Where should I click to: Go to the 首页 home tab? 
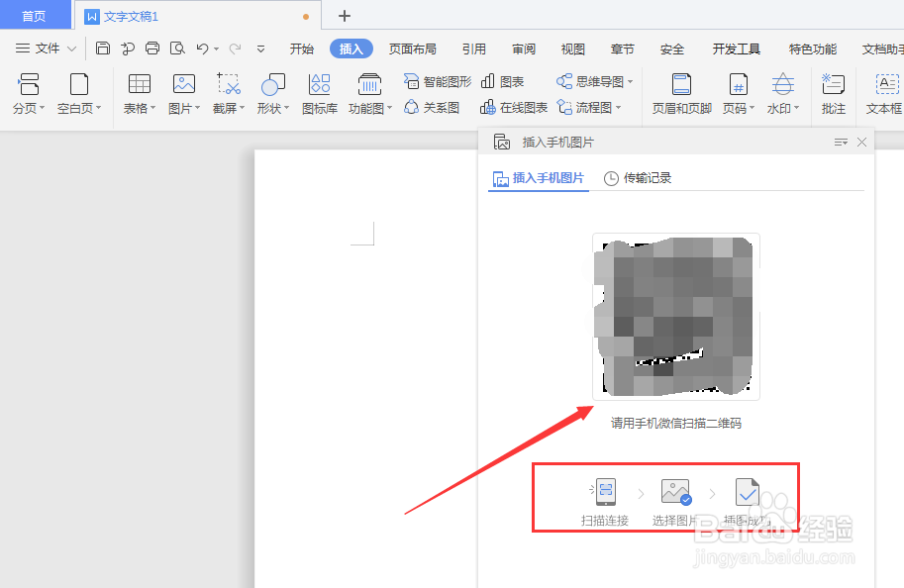point(34,16)
